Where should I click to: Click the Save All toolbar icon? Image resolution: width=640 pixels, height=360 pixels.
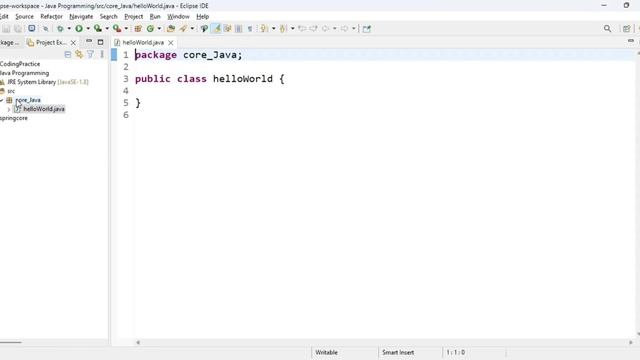click(18, 29)
